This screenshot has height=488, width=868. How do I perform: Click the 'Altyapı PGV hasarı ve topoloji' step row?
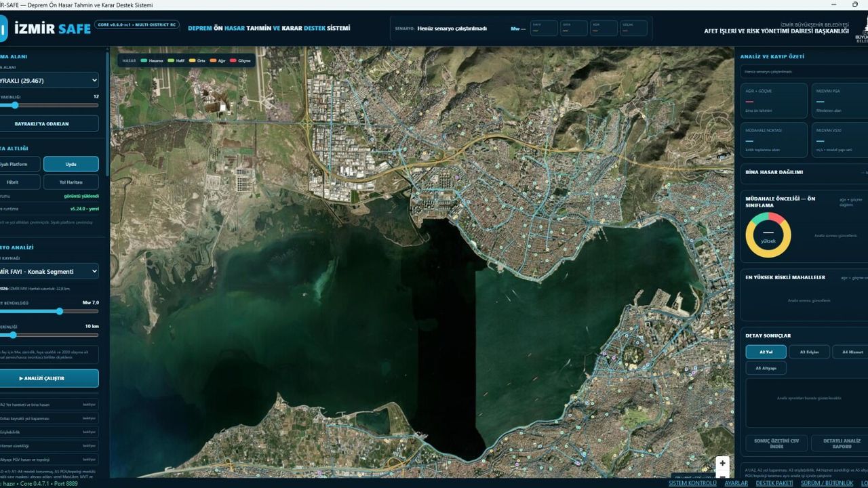(49, 460)
